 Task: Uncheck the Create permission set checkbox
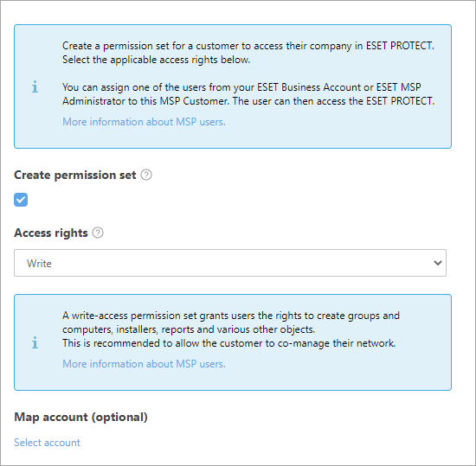[x=21, y=200]
